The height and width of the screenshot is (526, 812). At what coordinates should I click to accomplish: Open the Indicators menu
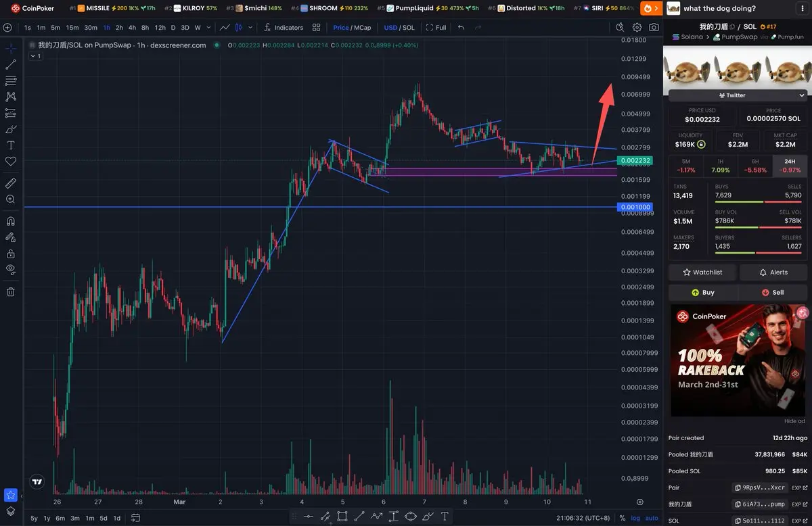[283, 28]
